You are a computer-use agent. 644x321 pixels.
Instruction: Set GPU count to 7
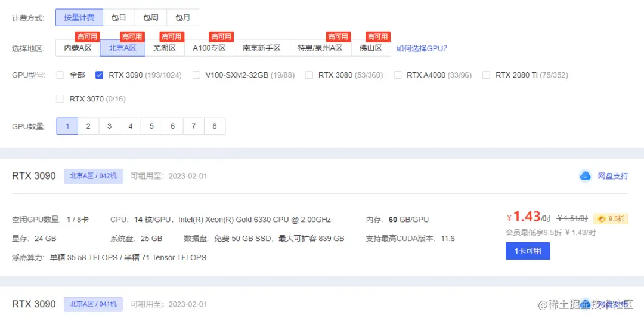click(193, 126)
